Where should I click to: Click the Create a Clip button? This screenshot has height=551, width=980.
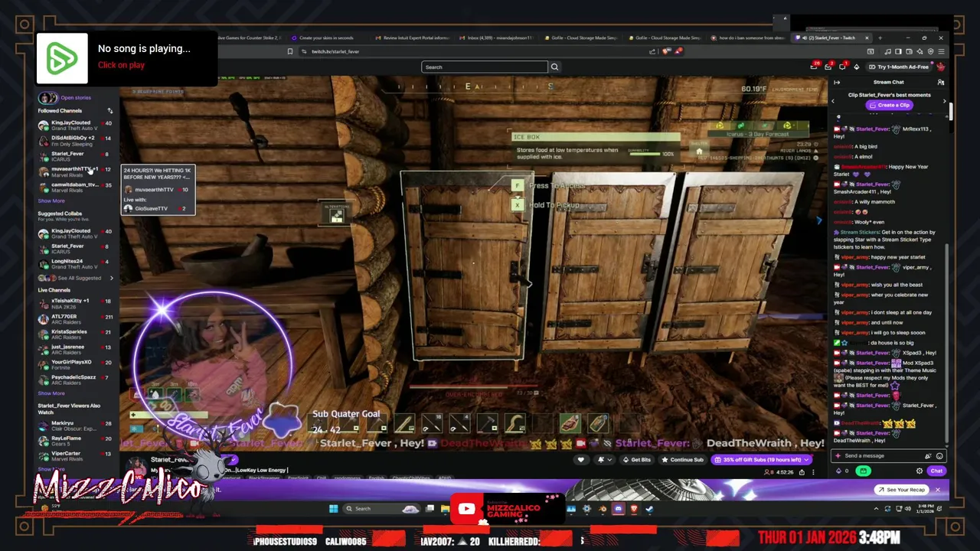tap(890, 105)
